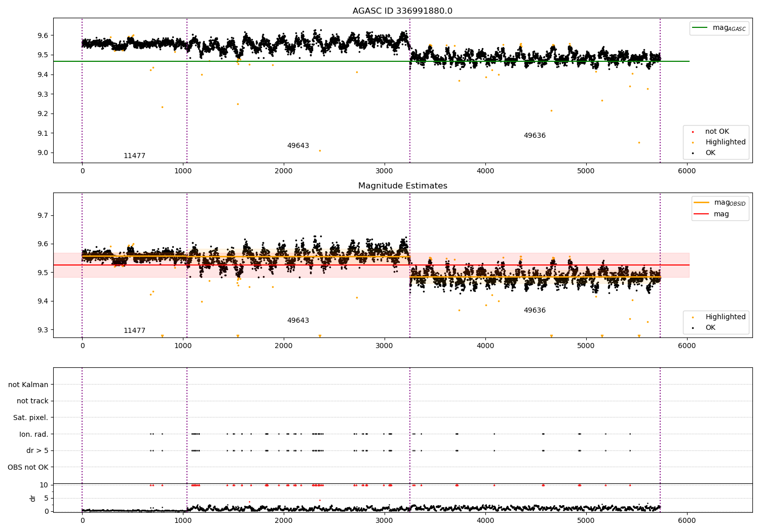Image resolution: width=760 pixels, height=532 pixels.
Task: Click the 'Magnitude Estimates' plot title
Action: [402, 186]
